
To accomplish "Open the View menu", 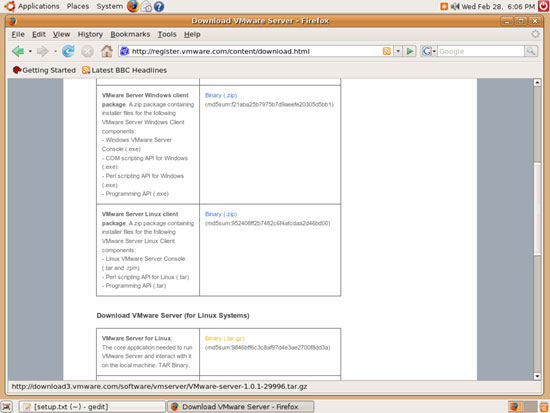I will [x=61, y=34].
